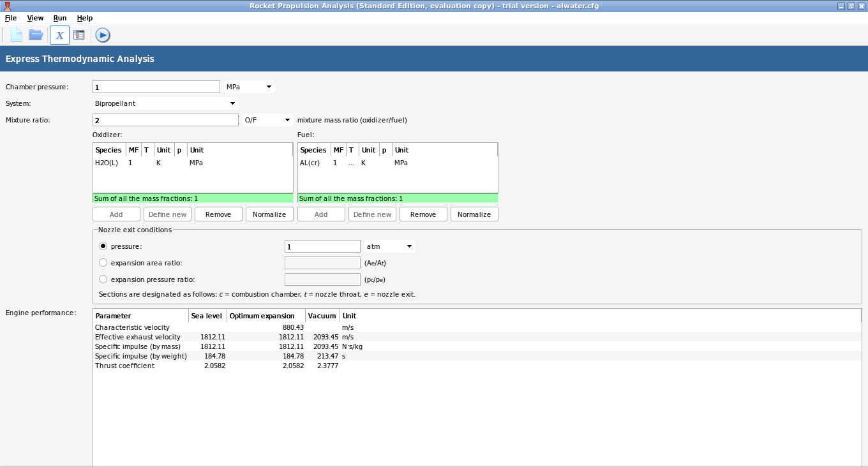Click Normalize button under the Fuel list
Image resolution: width=868 pixels, height=467 pixels.
[x=474, y=214]
